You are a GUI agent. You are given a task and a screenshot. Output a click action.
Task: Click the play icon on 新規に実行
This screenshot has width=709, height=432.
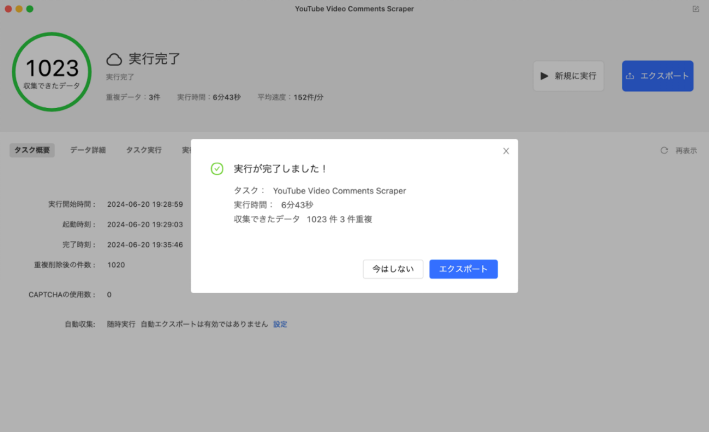click(544, 76)
